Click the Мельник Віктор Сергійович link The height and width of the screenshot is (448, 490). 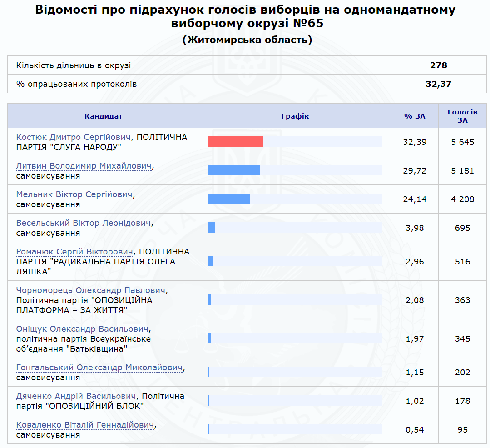(74, 194)
